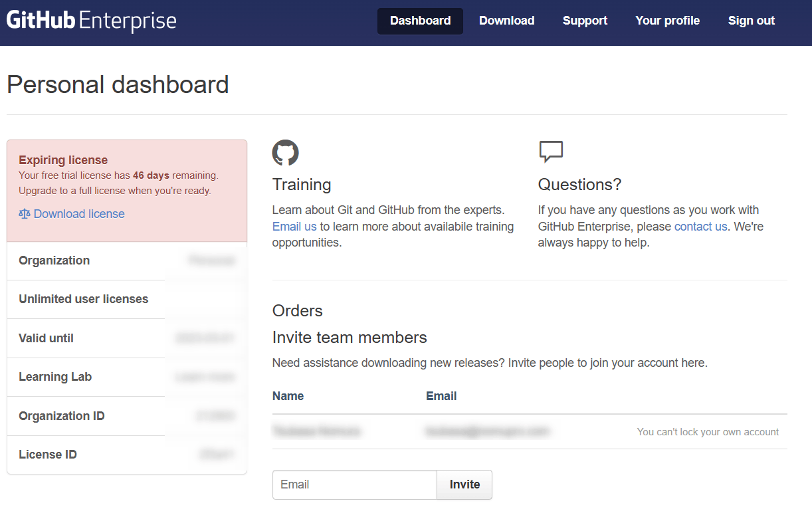
Task: Click the Upgrade to a full license text
Action: click(x=115, y=191)
